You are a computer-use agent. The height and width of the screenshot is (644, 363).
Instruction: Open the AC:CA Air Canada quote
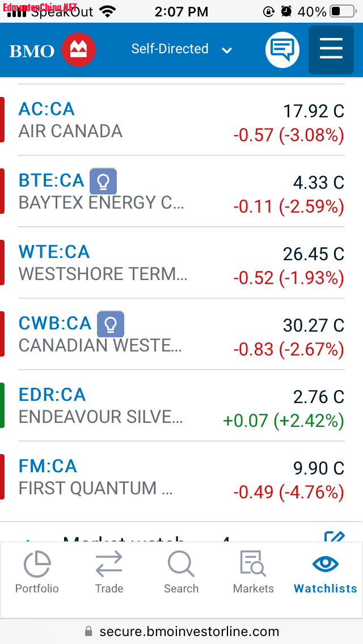pos(181,120)
